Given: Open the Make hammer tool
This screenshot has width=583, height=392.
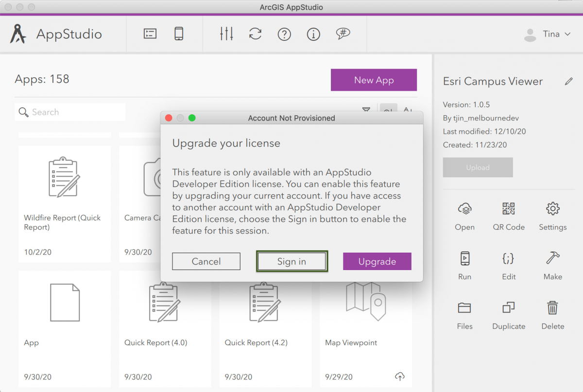Looking at the screenshot, I should [x=553, y=258].
